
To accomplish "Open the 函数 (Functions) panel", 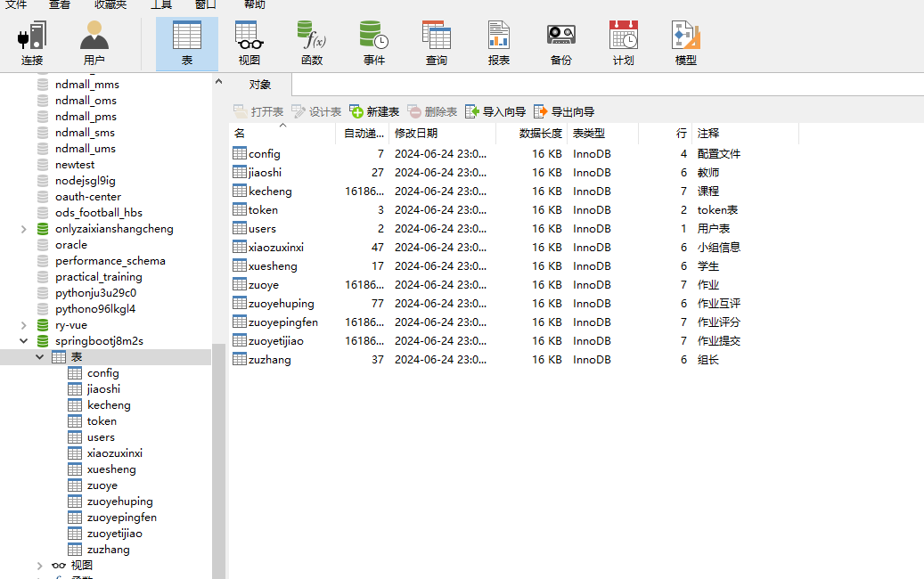I will (x=311, y=42).
